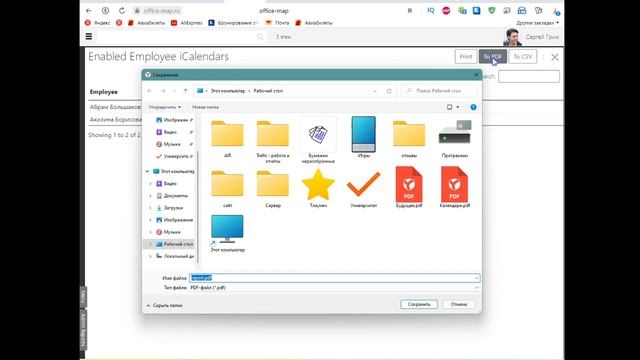Select pinned Музыка in quick access
The height and width of the screenshot is (360, 640).
tap(169, 144)
